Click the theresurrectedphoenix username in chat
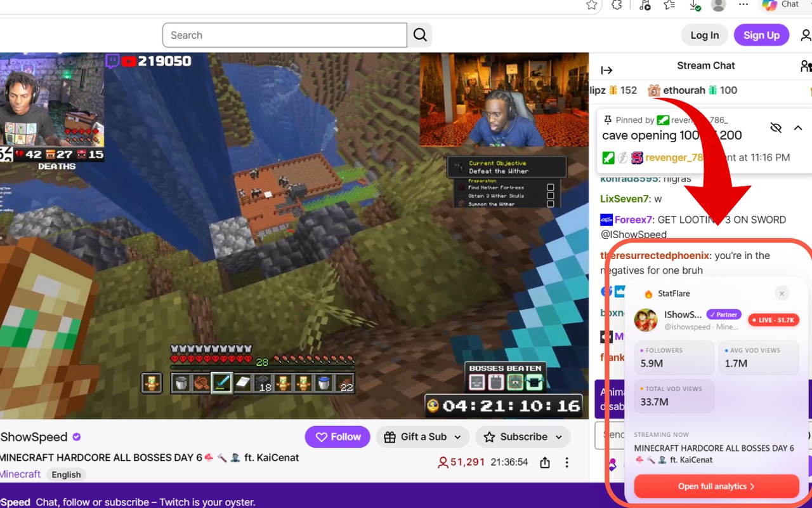This screenshot has height=508, width=812. pos(655,255)
